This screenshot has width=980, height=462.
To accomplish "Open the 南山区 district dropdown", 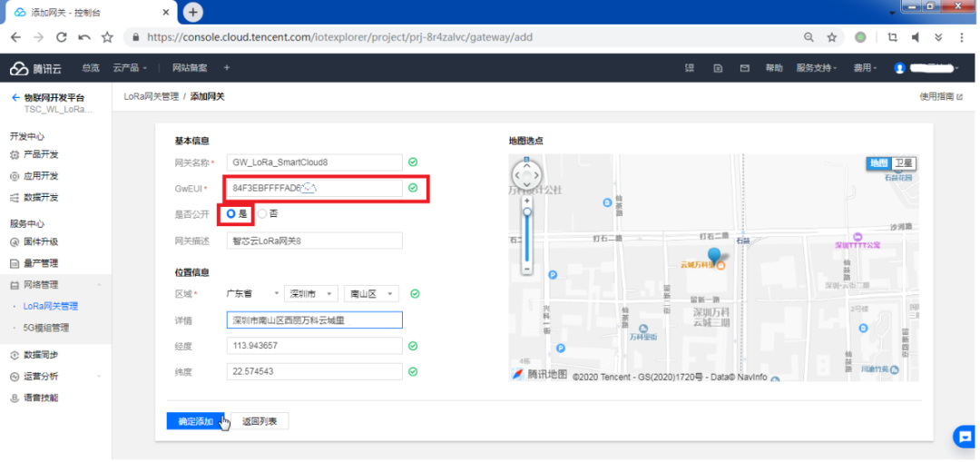I will (x=371, y=294).
